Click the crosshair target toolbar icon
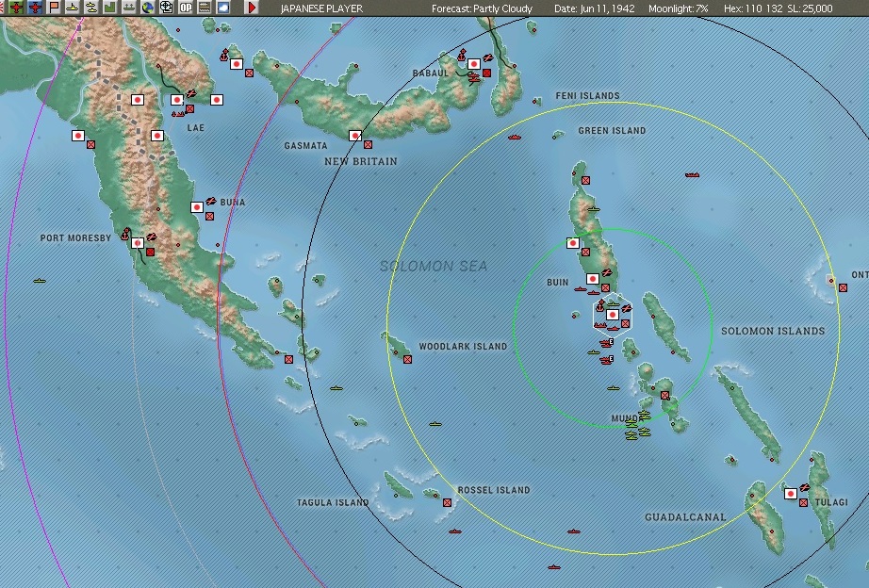This screenshot has width=869, height=588. 166,8
